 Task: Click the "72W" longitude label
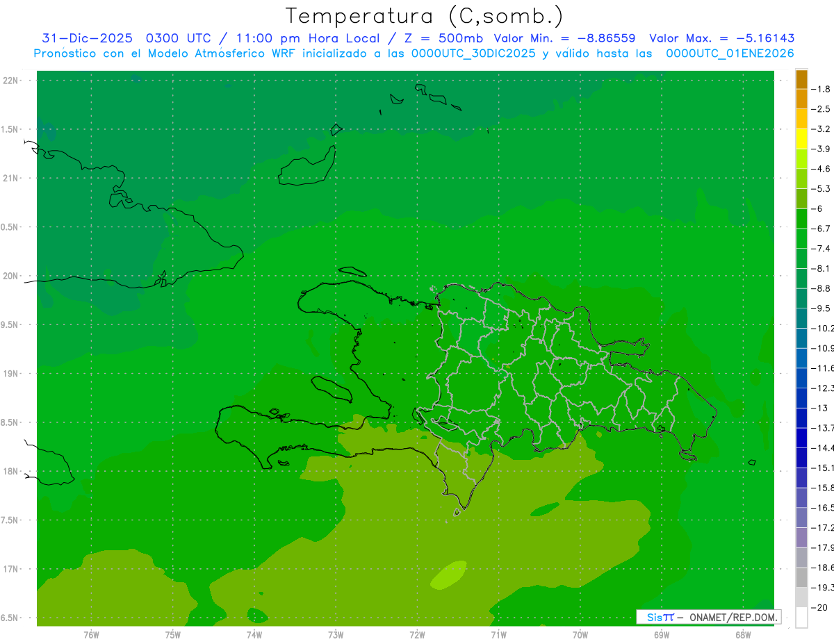click(417, 635)
